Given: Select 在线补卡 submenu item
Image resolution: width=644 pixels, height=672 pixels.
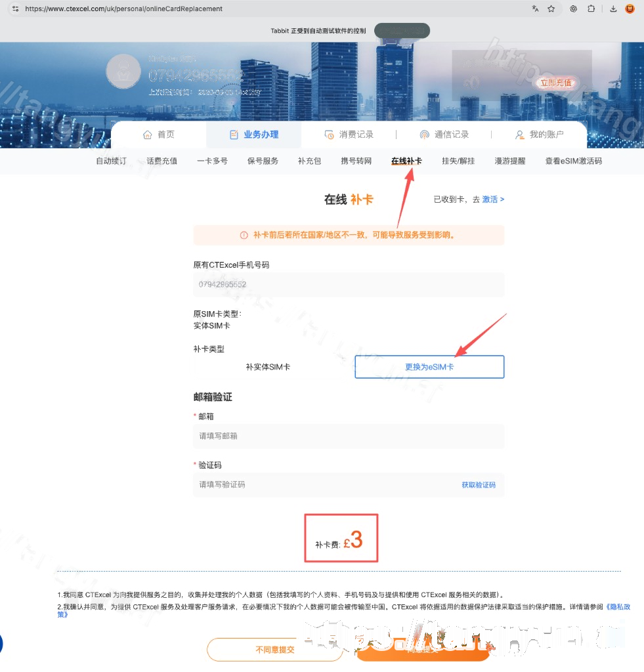Looking at the screenshot, I should (406, 161).
